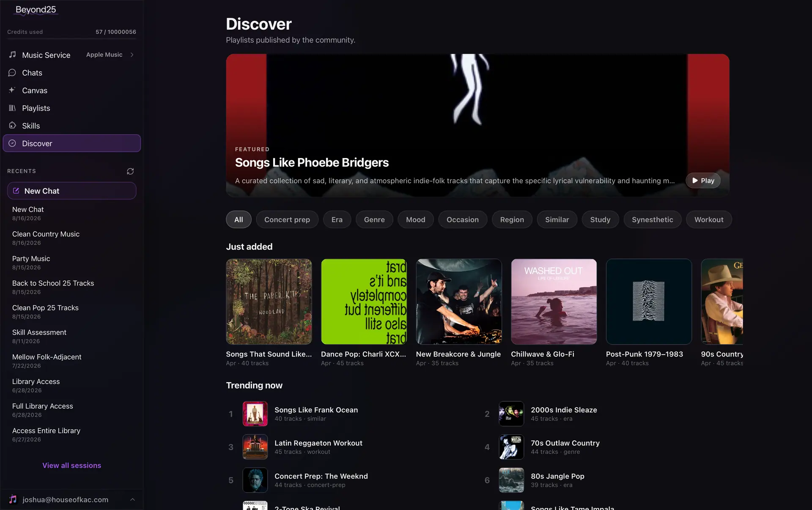Image resolution: width=812 pixels, height=510 pixels.
Task: Filter playlists by Mood
Action: [416, 219]
